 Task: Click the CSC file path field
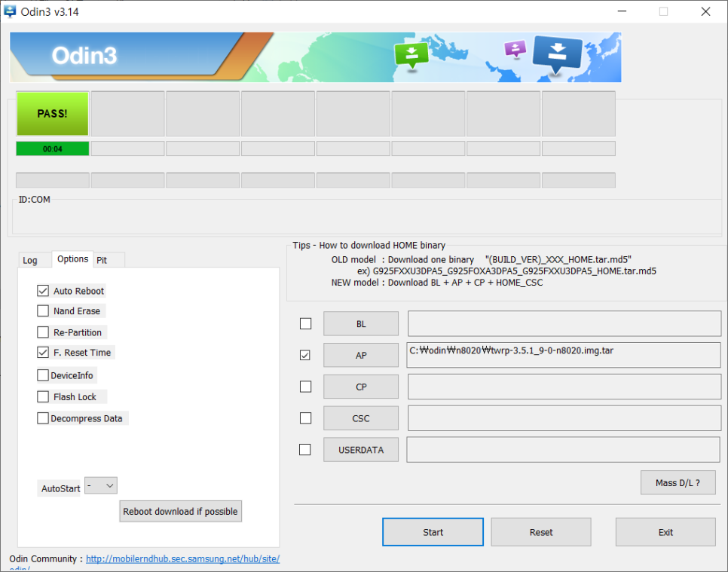point(564,418)
